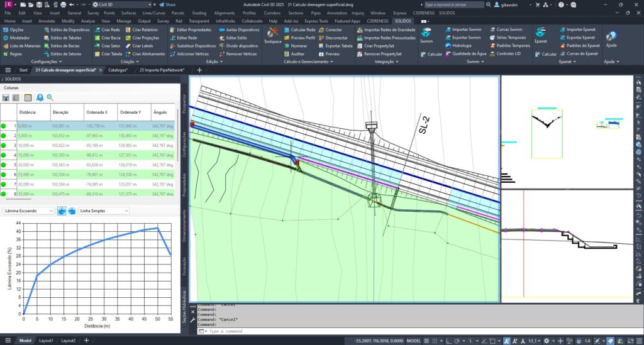Open the Toolspace palette

[x=272, y=35]
